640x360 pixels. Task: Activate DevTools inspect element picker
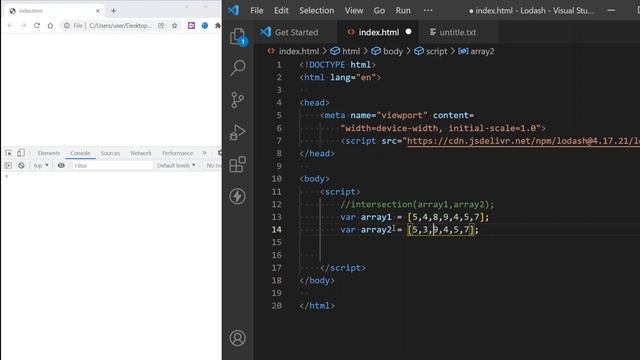point(9,153)
